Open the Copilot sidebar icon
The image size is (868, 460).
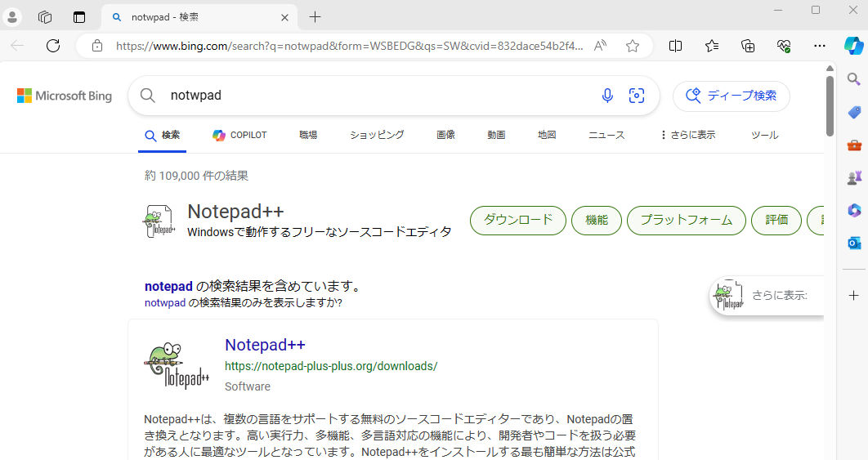click(853, 46)
